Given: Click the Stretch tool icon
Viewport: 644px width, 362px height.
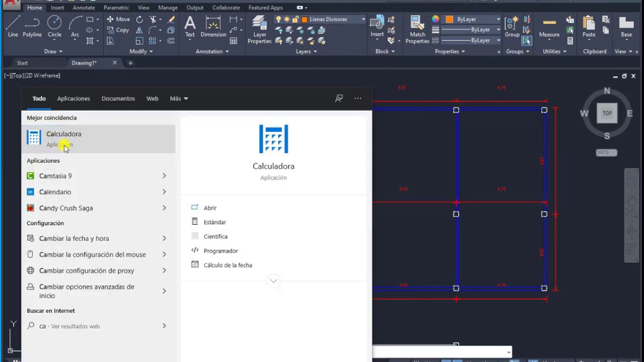Looking at the screenshot, I should pyautogui.click(x=110, y=41).
